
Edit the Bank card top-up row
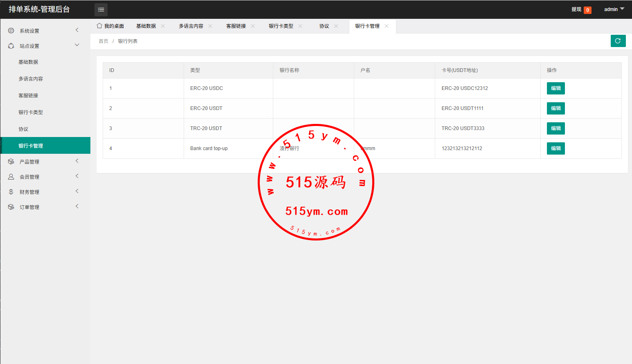pyautogui.click(x=556, y=148)
